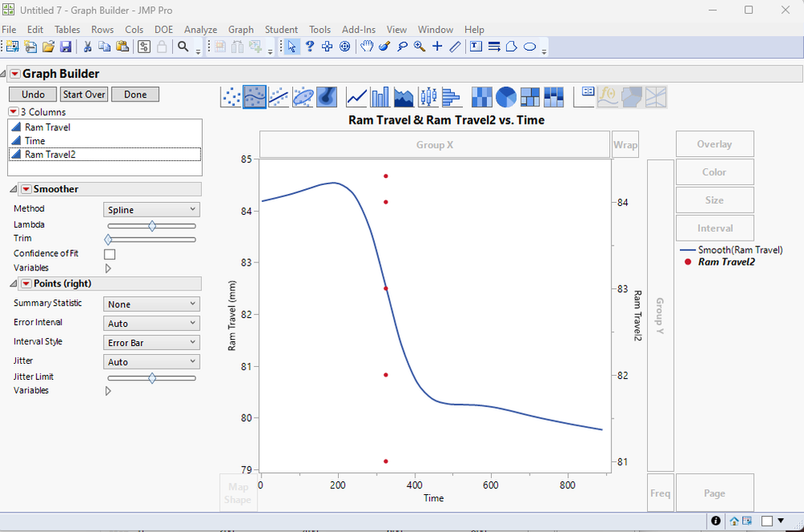Select the Polygon drawing tool

pos(511,47)
